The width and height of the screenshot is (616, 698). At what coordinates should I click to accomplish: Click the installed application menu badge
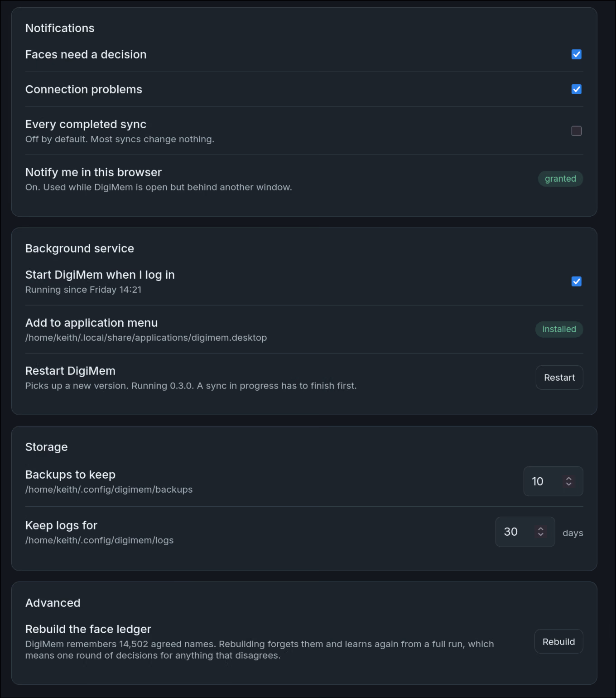[x=559, y=329]
